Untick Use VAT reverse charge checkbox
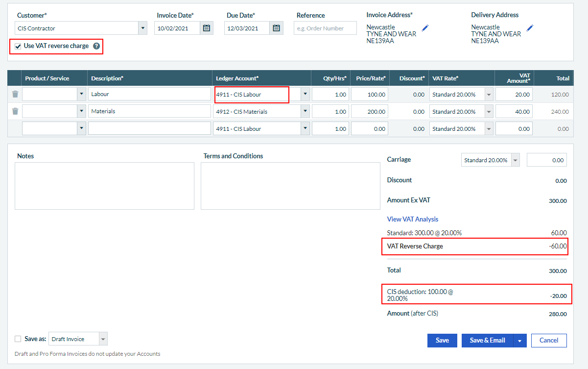Image resolution: width=588 pixels, height=369 pixels. 18,46
